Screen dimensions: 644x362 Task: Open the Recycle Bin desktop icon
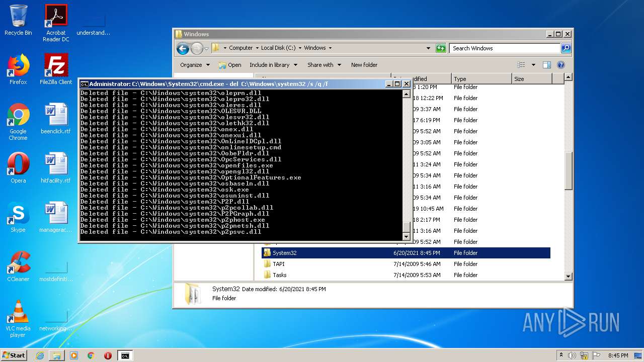click(x=18, y=20)
